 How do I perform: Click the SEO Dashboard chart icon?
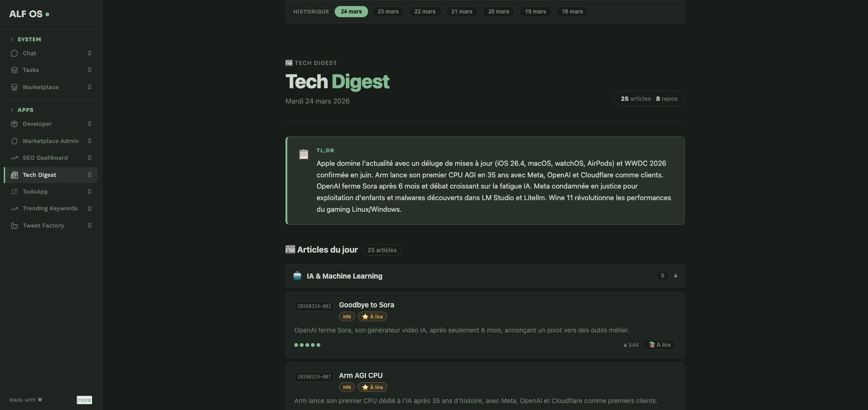pos(14,158)
